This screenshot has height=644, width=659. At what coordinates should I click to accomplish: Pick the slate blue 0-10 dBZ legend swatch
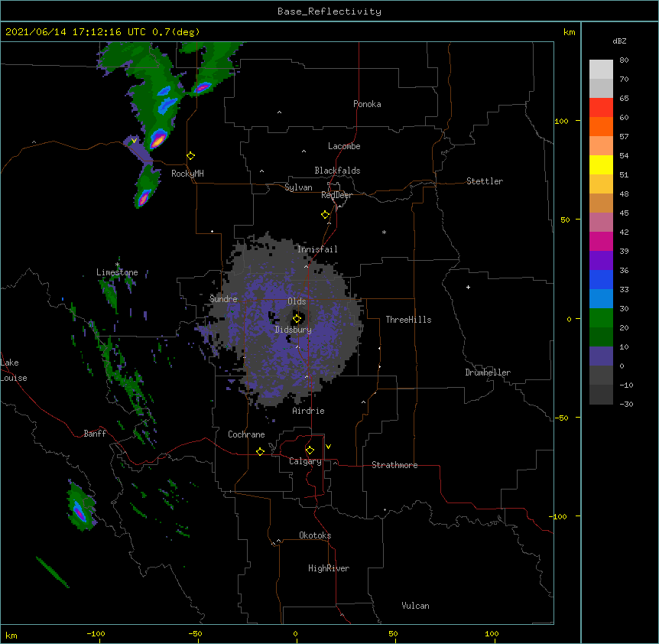[x=601, y=356]
